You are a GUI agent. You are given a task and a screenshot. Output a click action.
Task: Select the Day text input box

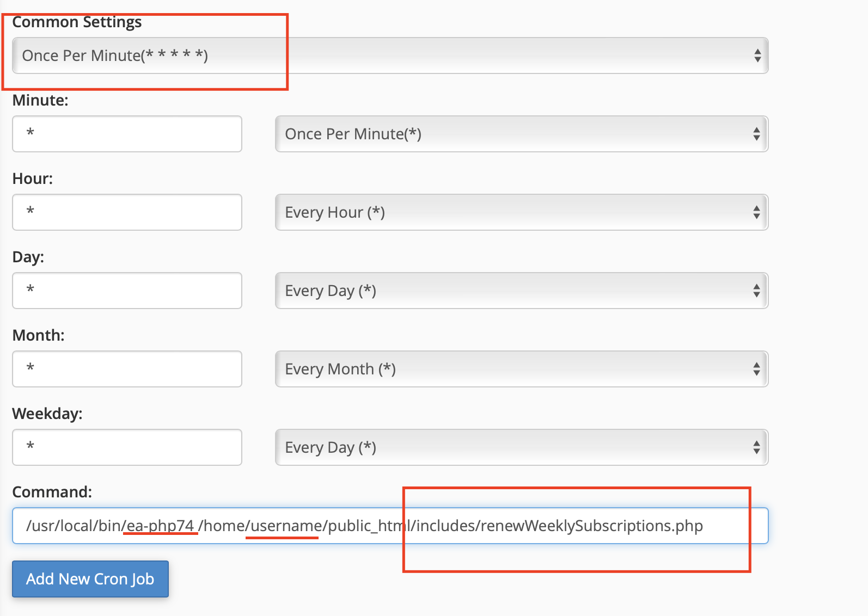[127, 291]
